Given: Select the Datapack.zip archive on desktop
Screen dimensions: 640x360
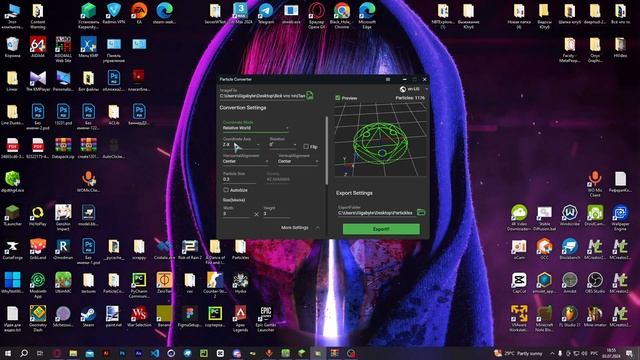Looking at the screenshot, I should [63, 148].
